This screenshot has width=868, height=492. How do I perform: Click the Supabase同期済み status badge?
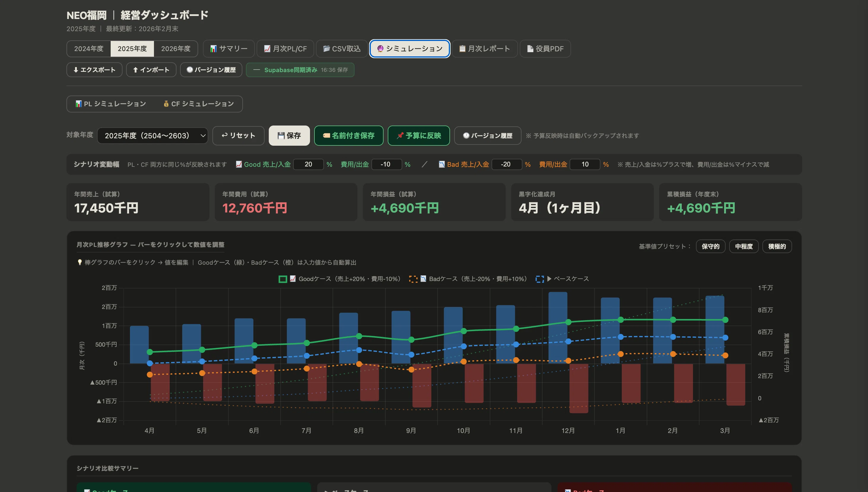300,70
